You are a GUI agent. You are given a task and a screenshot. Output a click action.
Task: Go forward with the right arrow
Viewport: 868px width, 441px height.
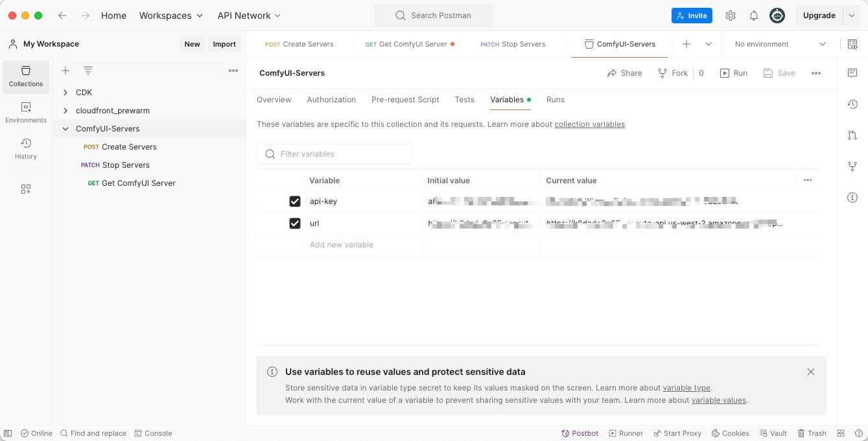[x=86, y=16]
